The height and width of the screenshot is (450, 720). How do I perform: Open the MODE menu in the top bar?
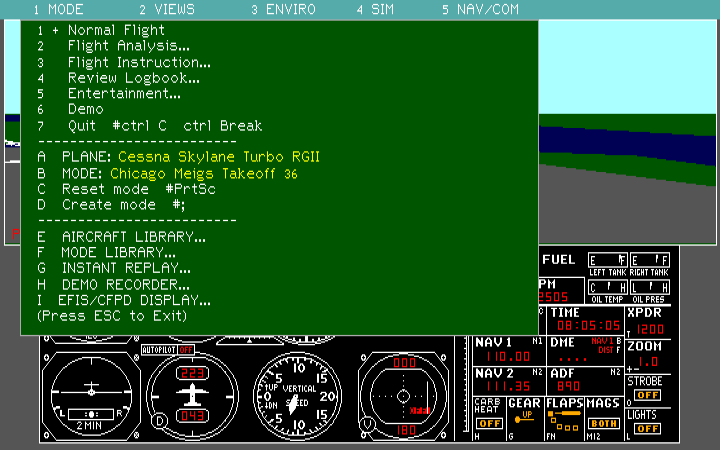(59, 9)
